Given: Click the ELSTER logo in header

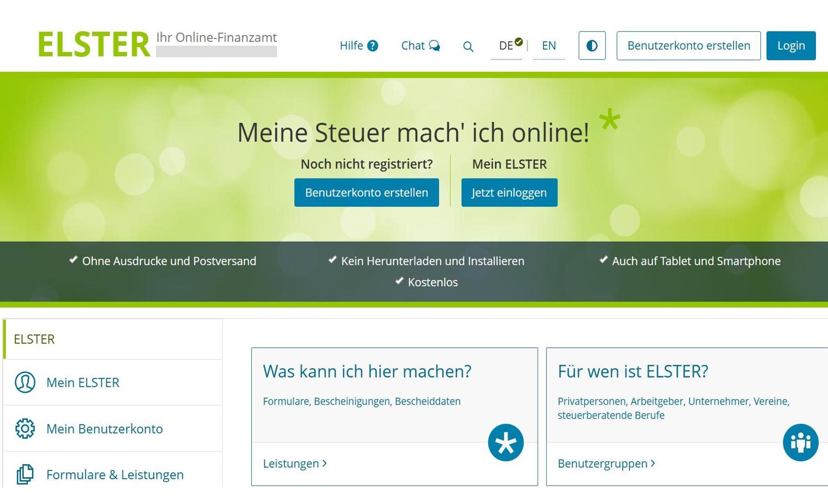Looking at the screenshot, I should tap(94, 44).
